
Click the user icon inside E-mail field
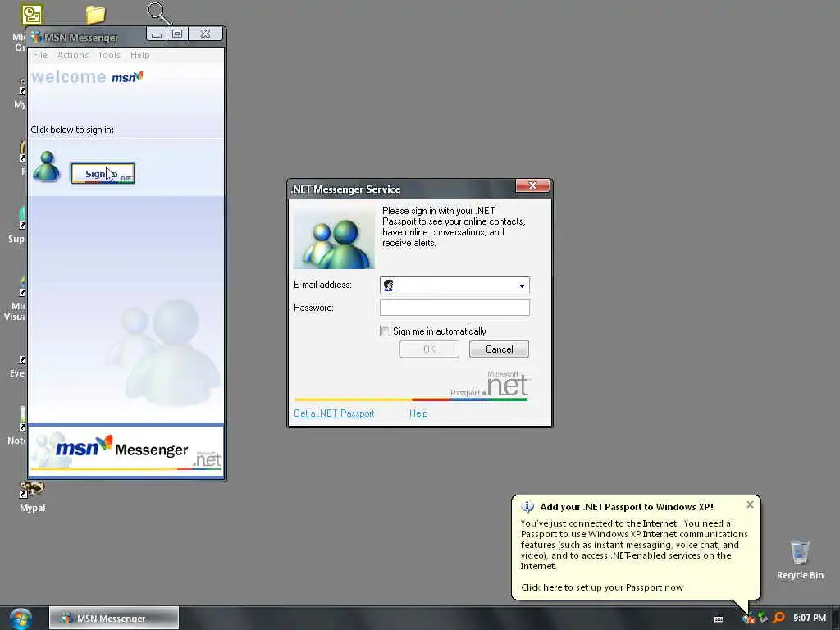click(388, 285)
